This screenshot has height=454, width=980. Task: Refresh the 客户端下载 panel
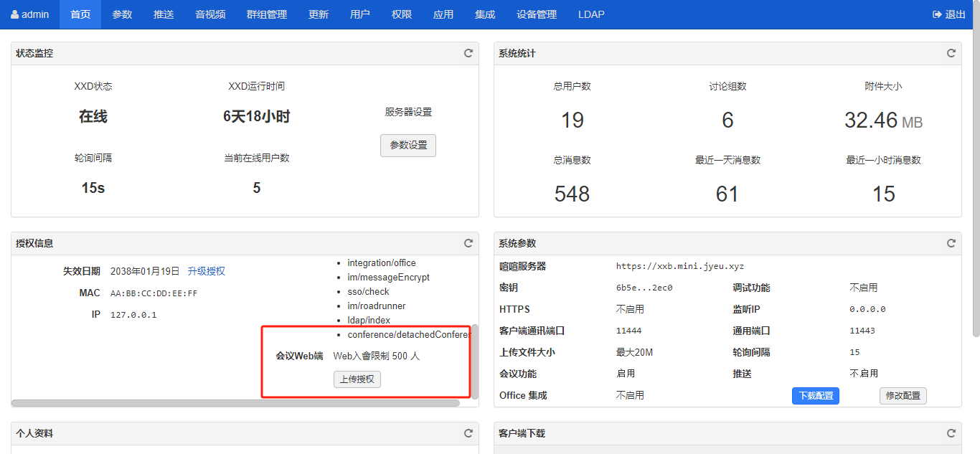[951, 433]
